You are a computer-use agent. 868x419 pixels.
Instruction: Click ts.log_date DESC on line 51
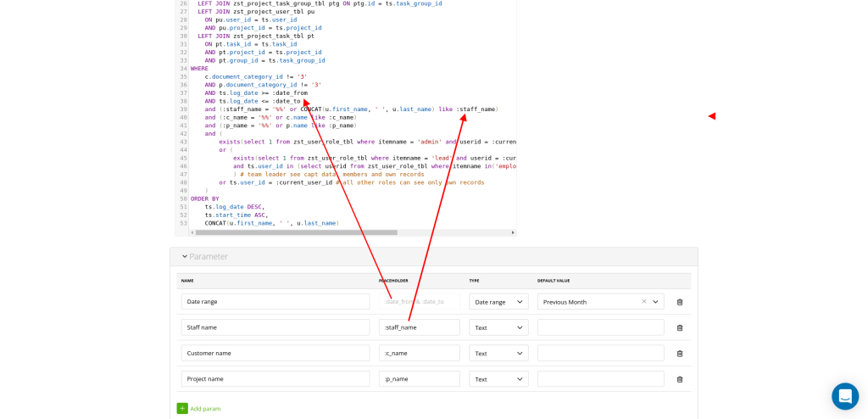pyautogui.click(x=235, y=207)
